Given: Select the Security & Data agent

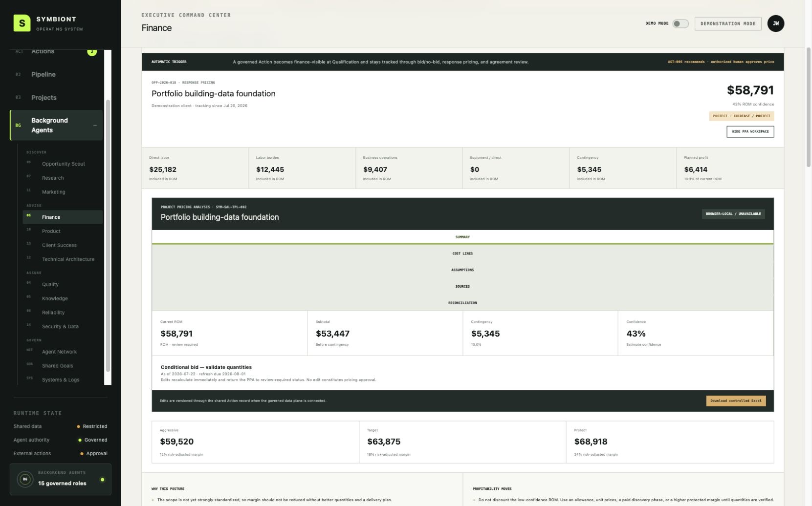Looking at the screenshot, I should 63,327.
